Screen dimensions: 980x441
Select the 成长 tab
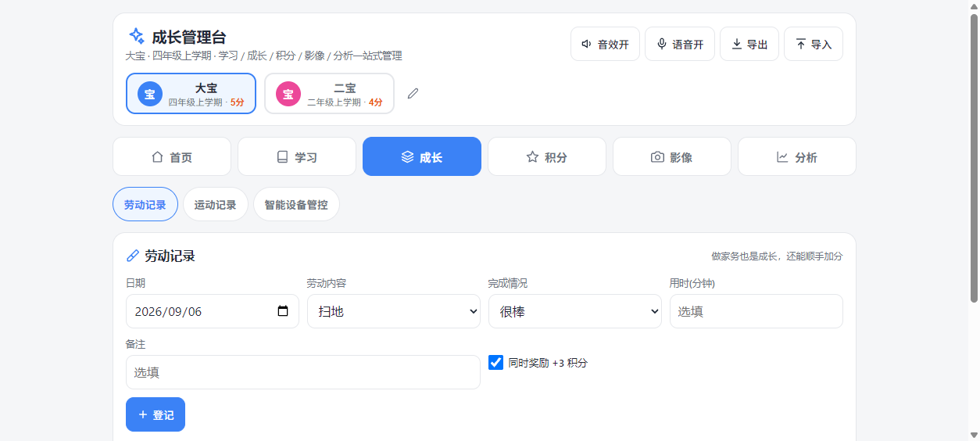[422, 156]
